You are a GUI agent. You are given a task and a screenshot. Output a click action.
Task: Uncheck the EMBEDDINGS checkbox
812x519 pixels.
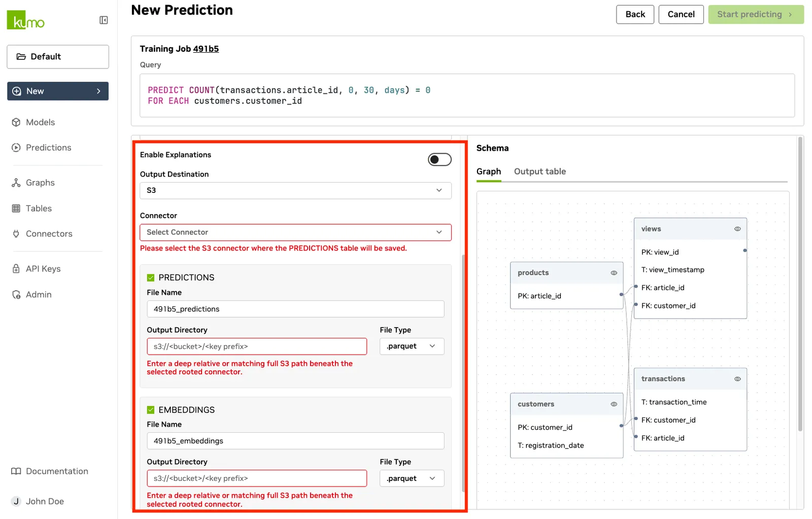click(151, 410)
